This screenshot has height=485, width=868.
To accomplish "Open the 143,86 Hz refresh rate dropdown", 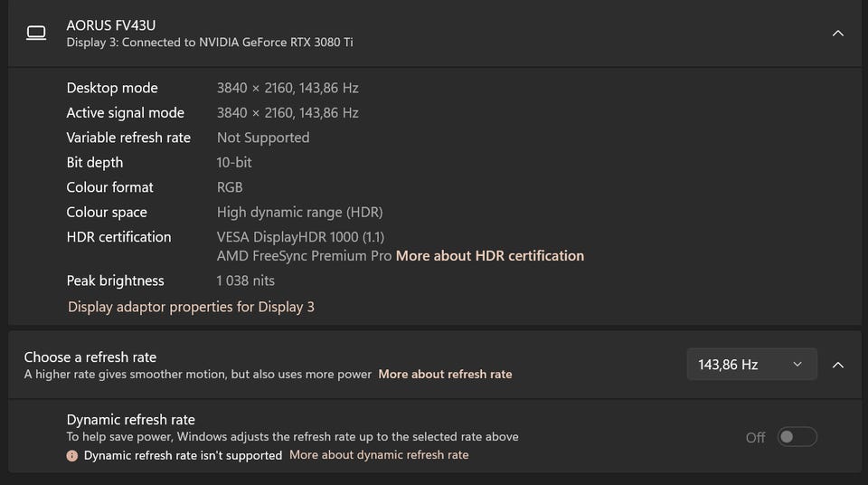I will pos(751,365).
